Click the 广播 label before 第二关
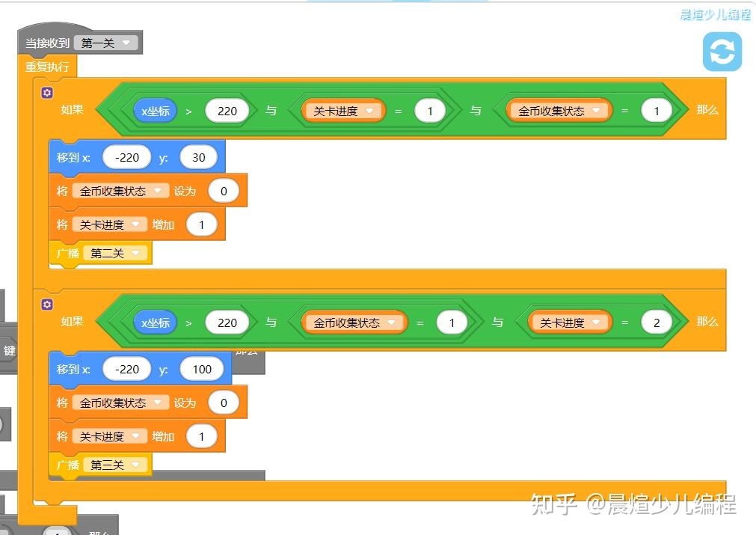This screenshot has width=756, height=535. 67,253
